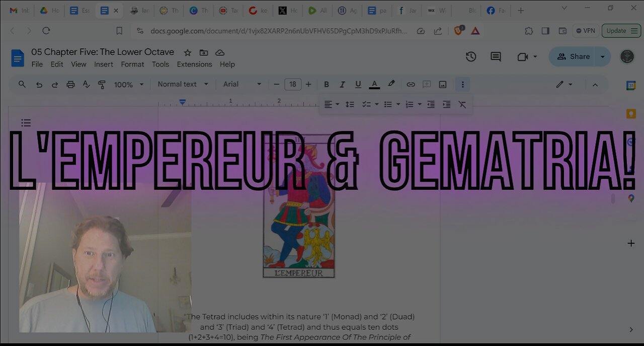Toggle italic formatting
The image size is (644, 346).
(342, 84)
